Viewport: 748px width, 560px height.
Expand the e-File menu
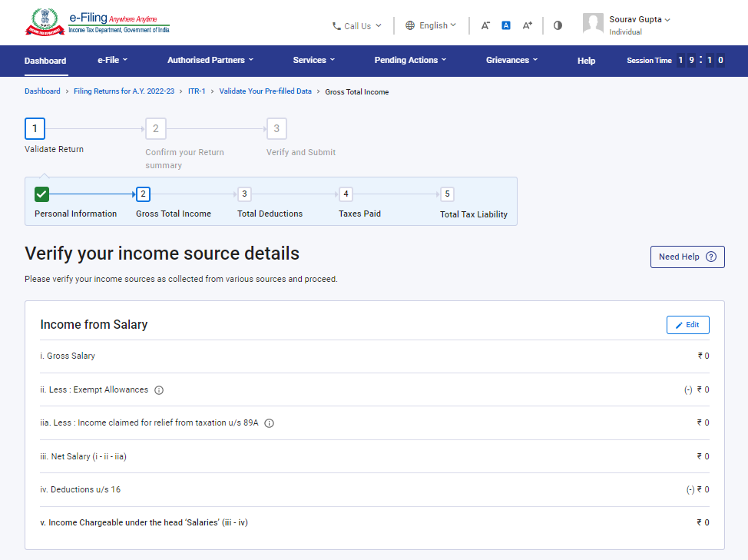pyautogui.click(x=113, y=60)
